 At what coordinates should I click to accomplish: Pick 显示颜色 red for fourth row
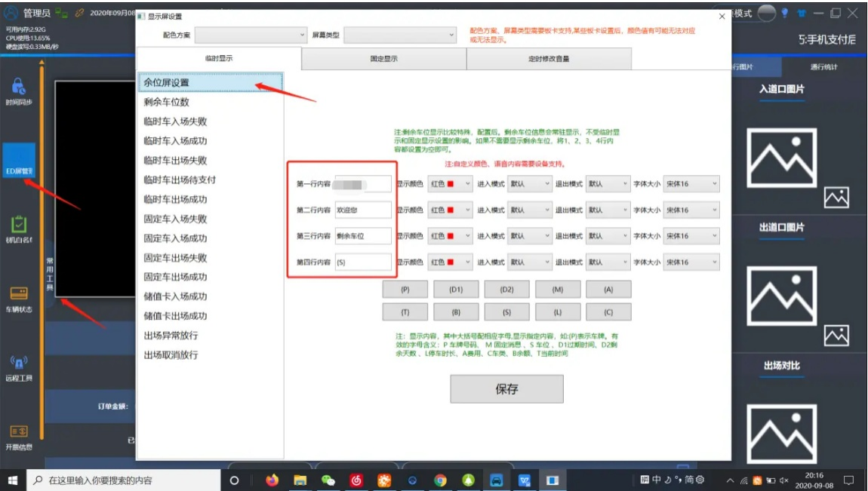(x=450, y=262)
